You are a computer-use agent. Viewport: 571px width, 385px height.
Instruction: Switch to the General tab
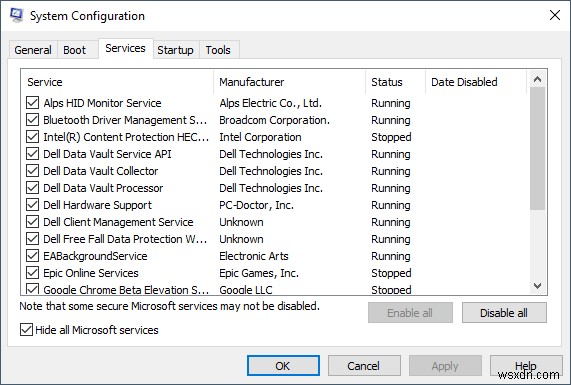[x=33, y=50]
